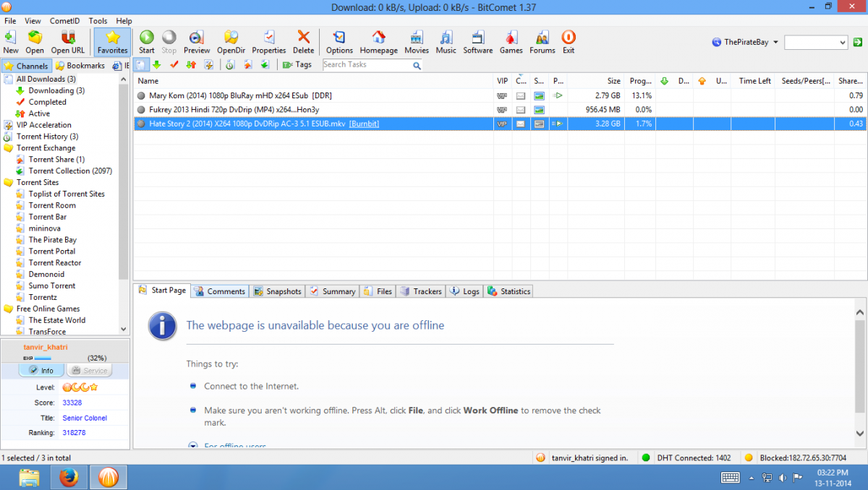Click the red checkmark filter icon
The height and width of the screenshot is (490, 868).
click(x=174, y=65)
